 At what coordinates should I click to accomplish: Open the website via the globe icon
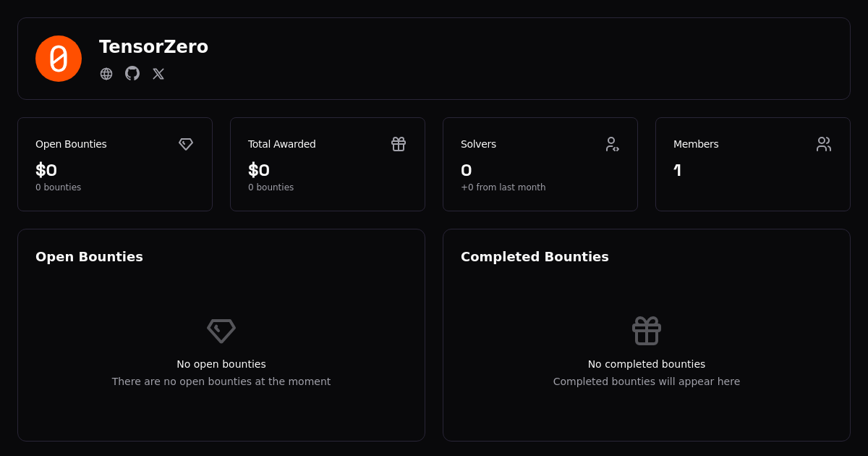(106, 74)
